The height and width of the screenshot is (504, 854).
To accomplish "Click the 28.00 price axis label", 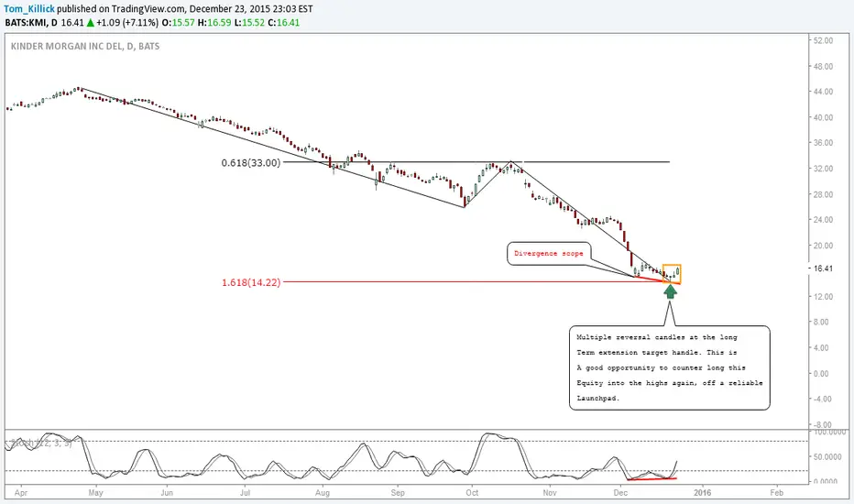I will pos(823,194).
